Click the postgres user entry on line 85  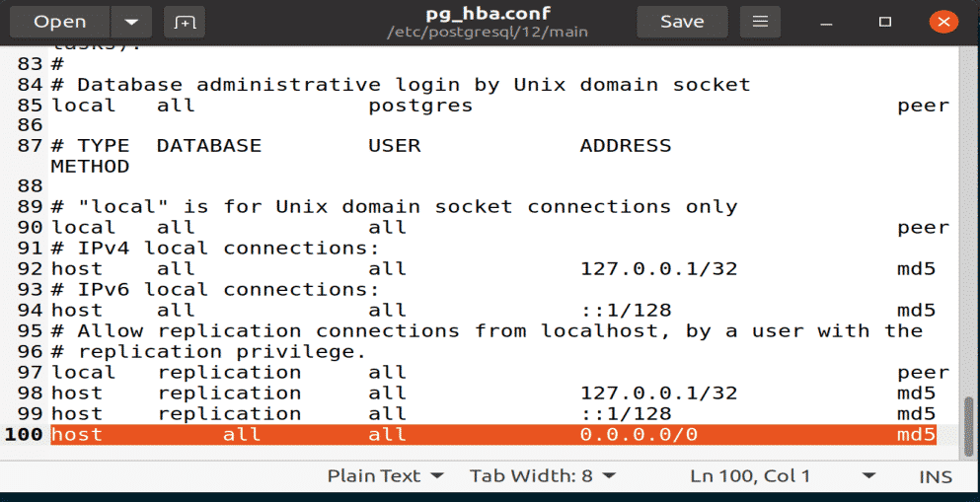click(x=420, y=106)
